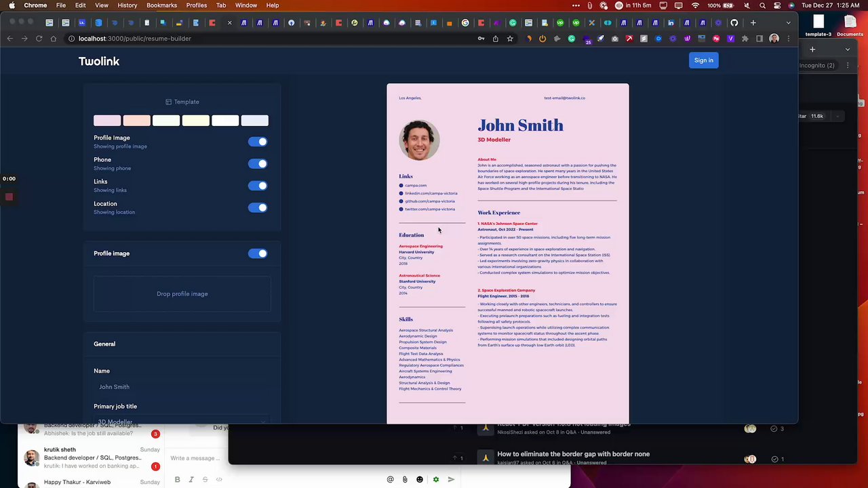Toggle the Phone visibility switch
This screenshot has width=868, height=488.
[x=258, y=163]
